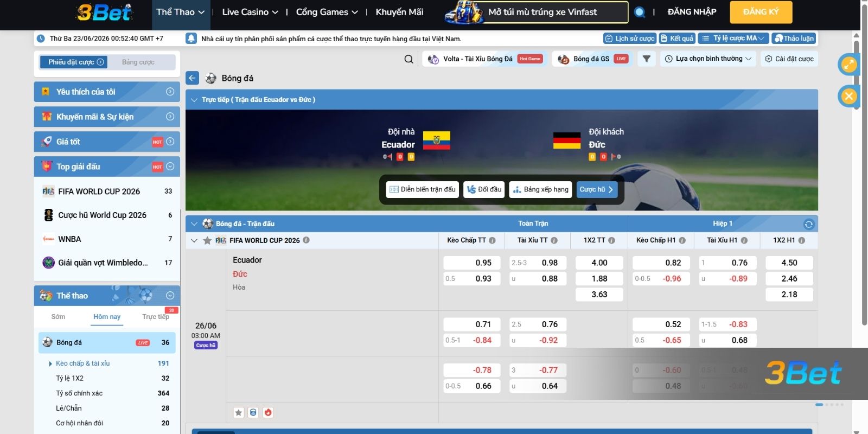Open Khuyến Mãi menu item
Screen dimensions: 868x434
[x=399, y=12]
